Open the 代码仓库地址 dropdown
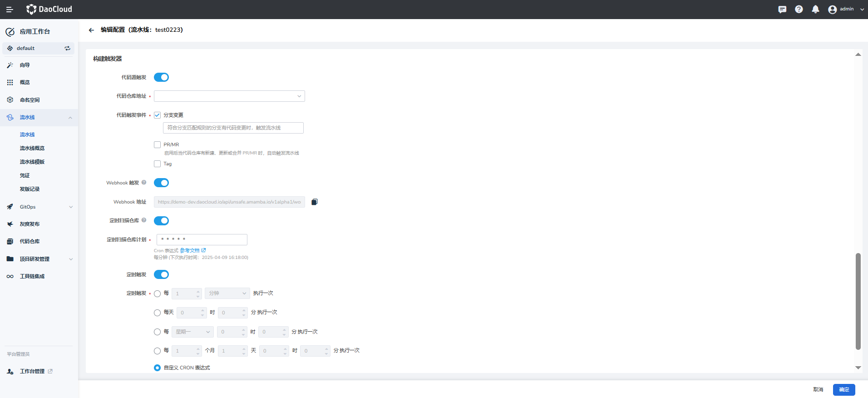 pyautogui.click(x=229, y=96)
